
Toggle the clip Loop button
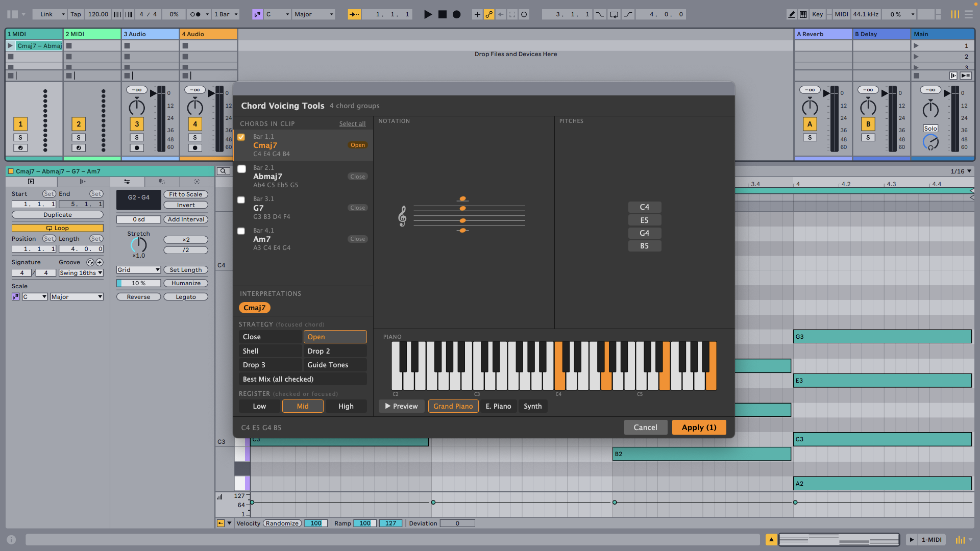pyautogui.click(x=58, y=228)
